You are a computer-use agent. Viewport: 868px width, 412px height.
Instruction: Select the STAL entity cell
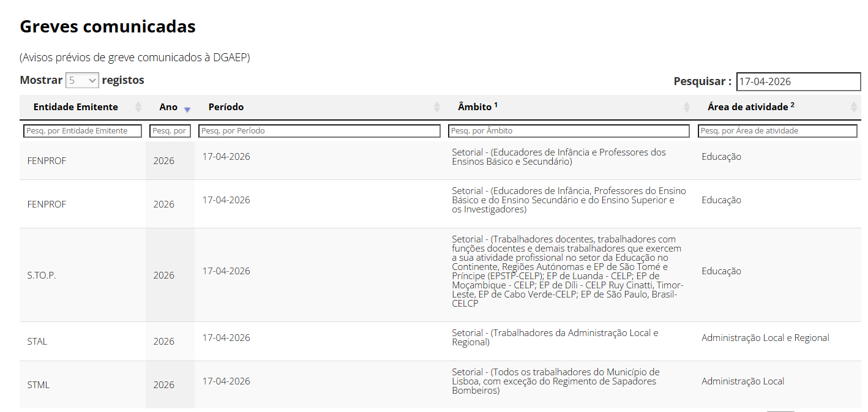point(37,342)
